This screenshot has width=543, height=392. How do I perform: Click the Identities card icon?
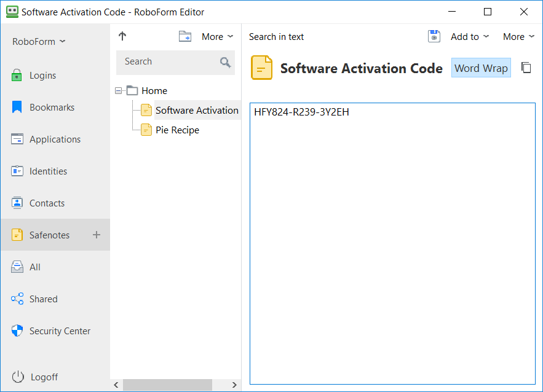pyautogui.click(x=17, y=171)
